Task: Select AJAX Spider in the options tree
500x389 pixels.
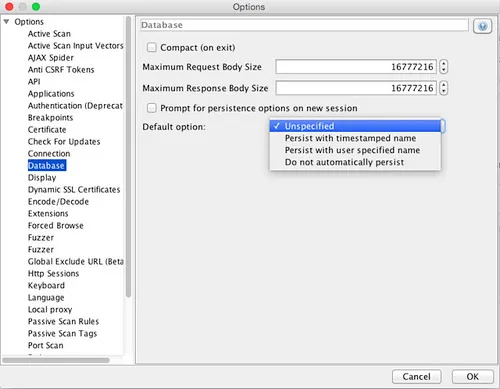Action: [51, 58]
